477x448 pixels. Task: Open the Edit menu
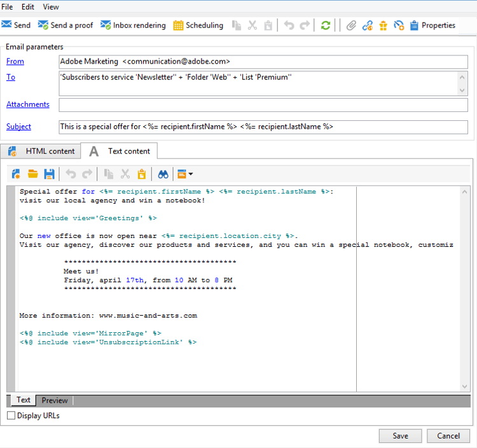28,7
